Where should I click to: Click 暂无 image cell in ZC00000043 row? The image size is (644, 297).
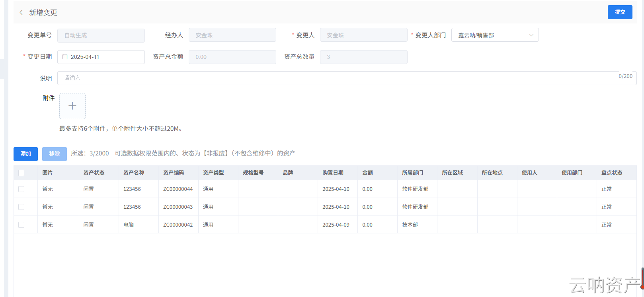(47, 207)
